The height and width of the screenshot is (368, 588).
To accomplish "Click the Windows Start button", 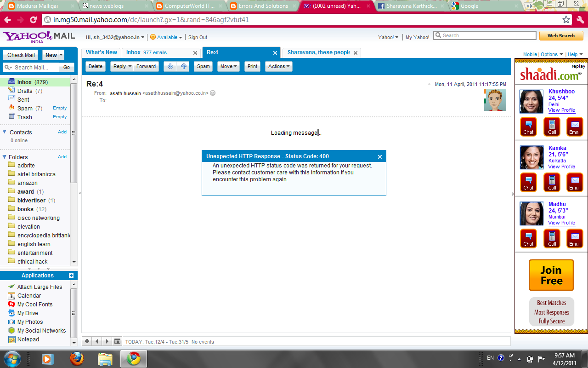I will (12, 358).
